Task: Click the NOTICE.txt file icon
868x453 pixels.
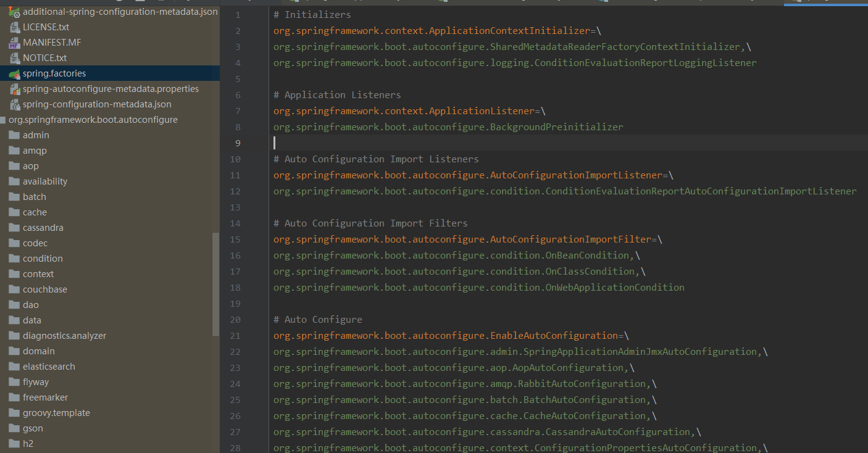Action: 14,58
